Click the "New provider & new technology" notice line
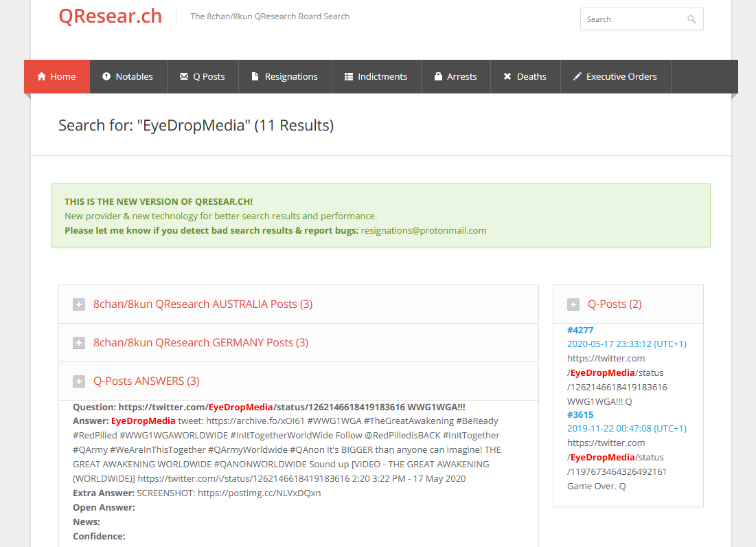This screenshot has height=547, width=756. tap(221, 216)
